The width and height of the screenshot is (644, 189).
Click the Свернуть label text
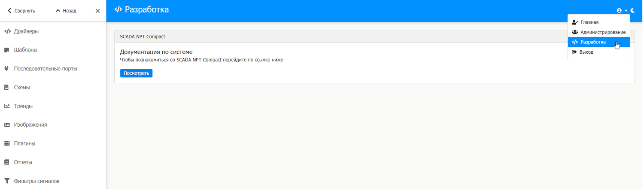(x=24, y=11)
